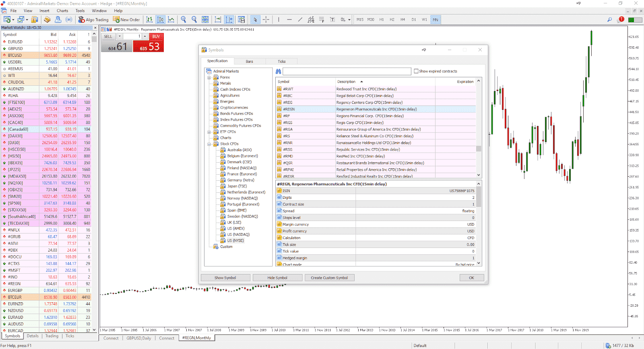The height and width of the screenshot is (349, 644).
Task: Open drawing objects dropdown arrow
Action: tap(349, 19)
